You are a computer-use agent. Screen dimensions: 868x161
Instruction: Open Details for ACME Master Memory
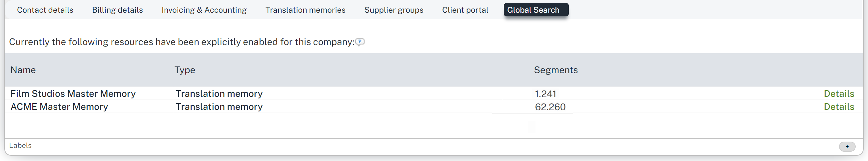pyautogui.click(x=839, y=107)
